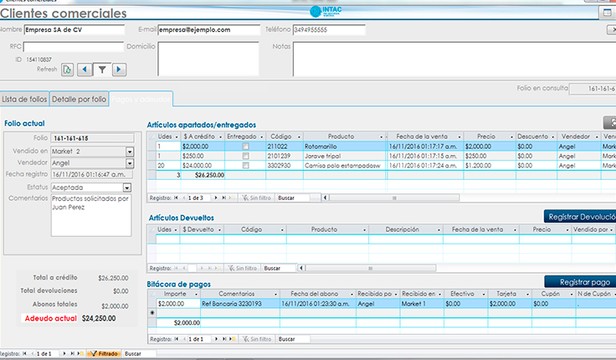This screenshot has width=616, height=360.
Task: Switch to Lista de folios tab
Action: point(24,99)
